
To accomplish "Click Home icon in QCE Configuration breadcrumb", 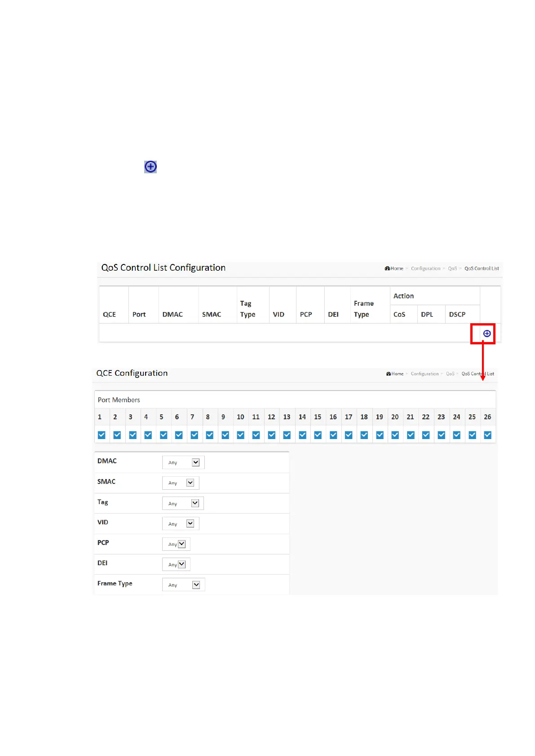I will [x=389, y=374].
